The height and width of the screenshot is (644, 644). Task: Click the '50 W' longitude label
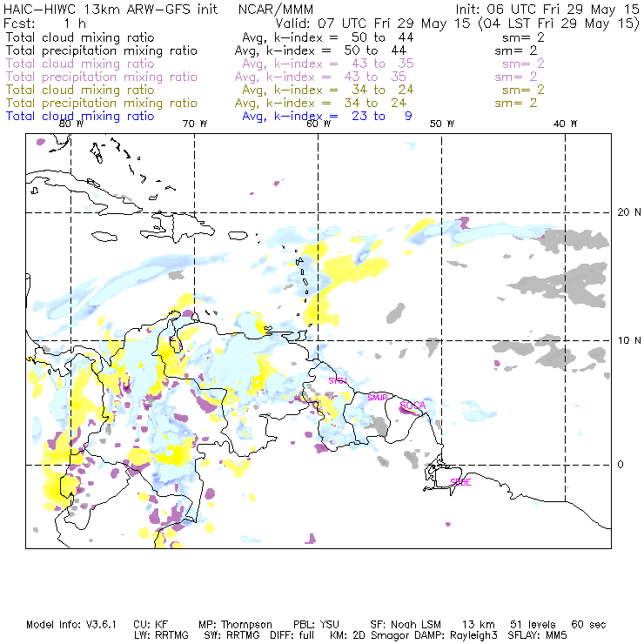(442, 124)
